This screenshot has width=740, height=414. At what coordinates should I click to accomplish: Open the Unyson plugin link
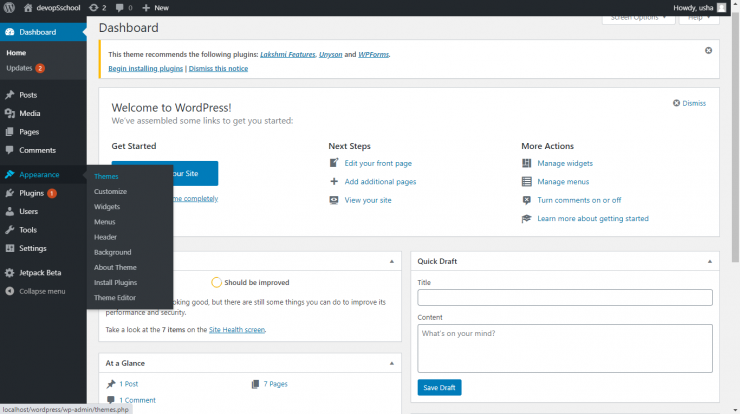coord(330,54)
